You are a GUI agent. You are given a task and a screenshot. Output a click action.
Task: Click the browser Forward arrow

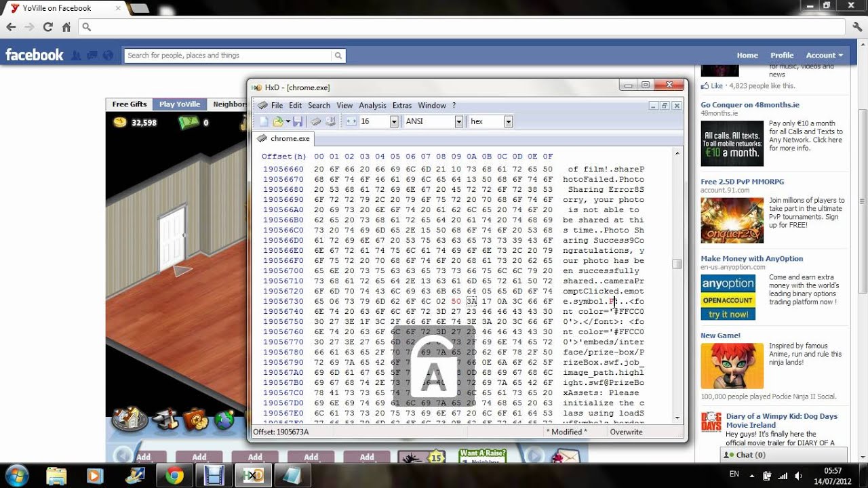coord(29,27)
